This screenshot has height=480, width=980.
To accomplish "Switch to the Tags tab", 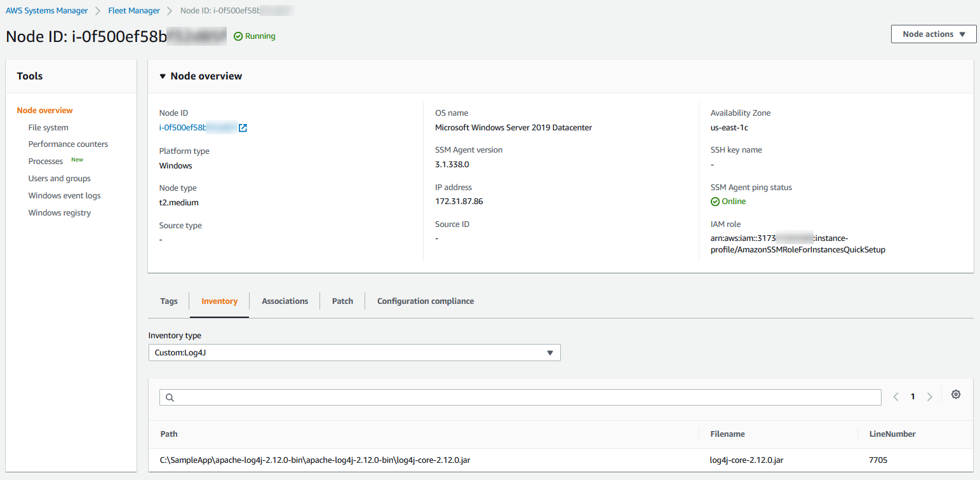I will click(x=168, y=301).
